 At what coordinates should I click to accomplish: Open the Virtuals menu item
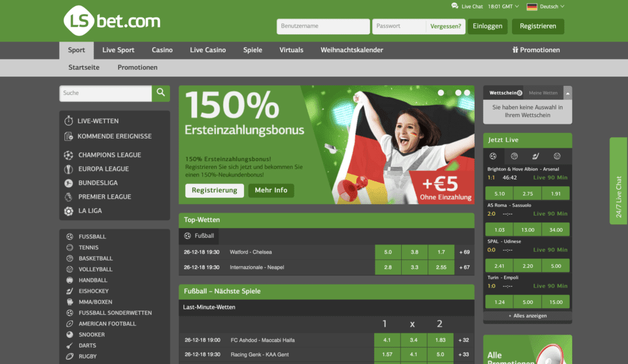pyautogui.click(x=291, y=50)
